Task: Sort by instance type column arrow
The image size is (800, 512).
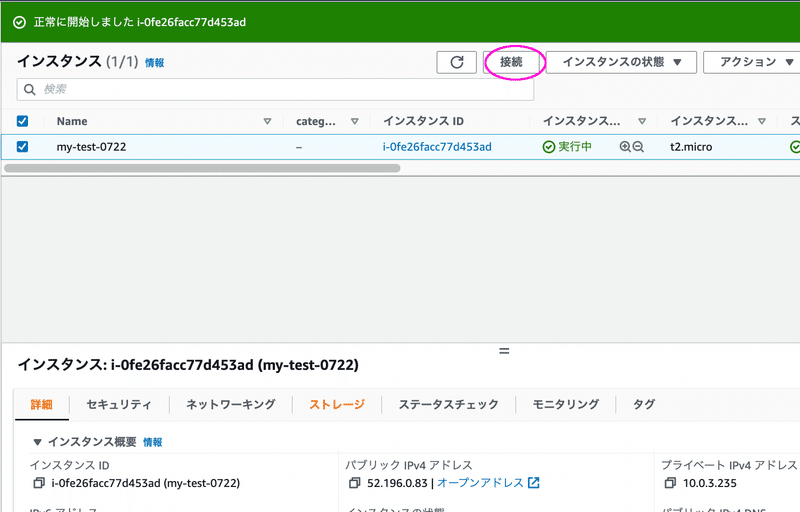Action: pyautogui.click(x=762, y=121)
